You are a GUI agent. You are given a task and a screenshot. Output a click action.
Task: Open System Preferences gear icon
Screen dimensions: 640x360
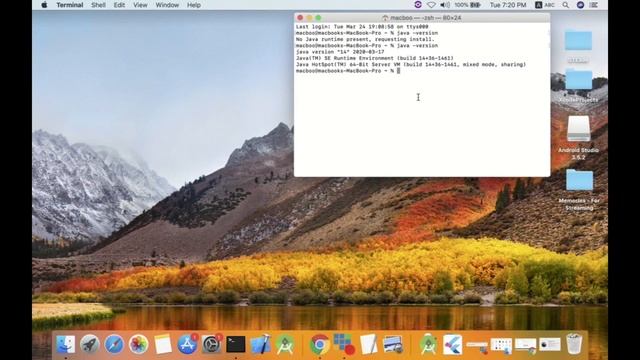point(212,344)
